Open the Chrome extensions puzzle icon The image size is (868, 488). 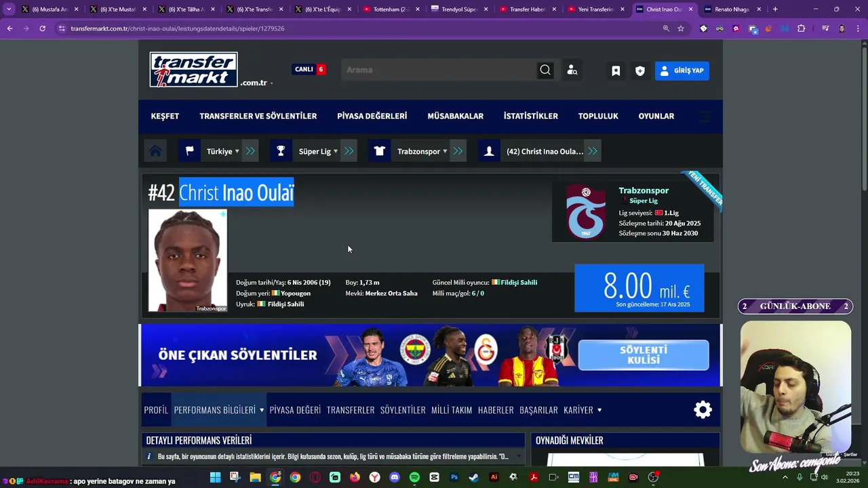801,28
